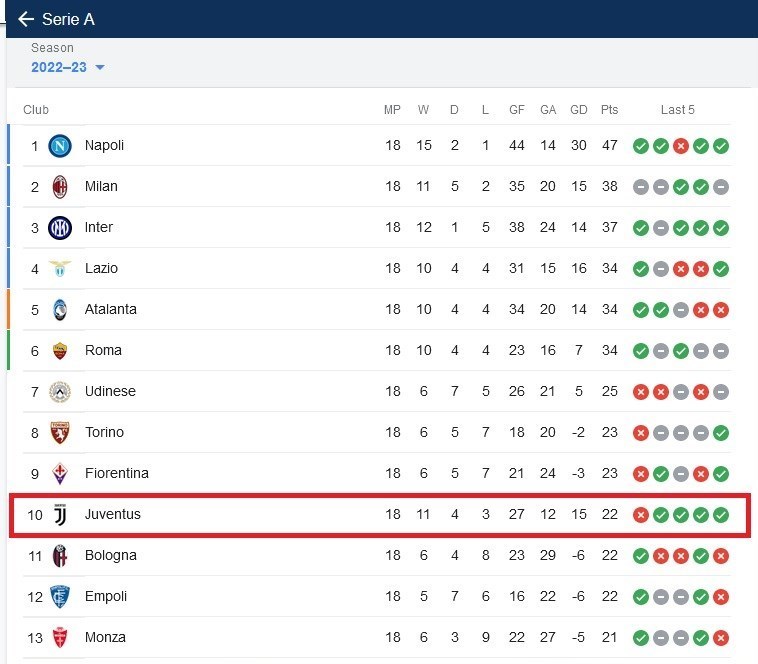This screenshot has width=758, height=664.
Task: Click the Lazio eagle crest
Action: [60, 269]
